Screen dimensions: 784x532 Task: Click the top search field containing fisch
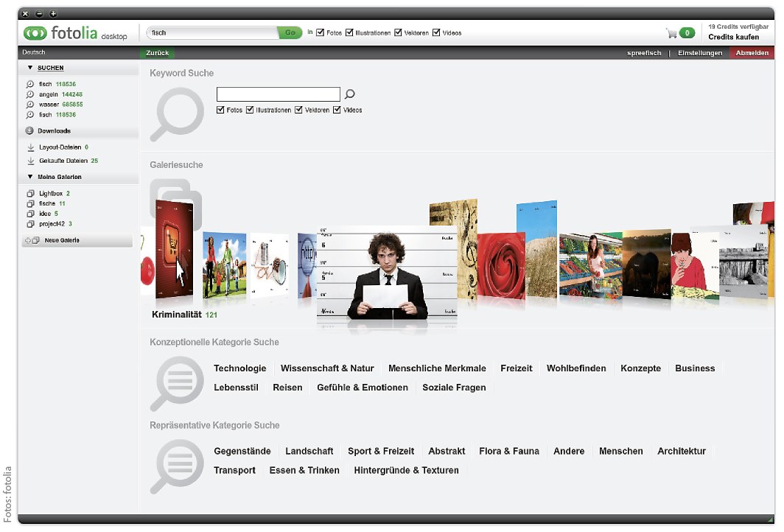(212, 32)
